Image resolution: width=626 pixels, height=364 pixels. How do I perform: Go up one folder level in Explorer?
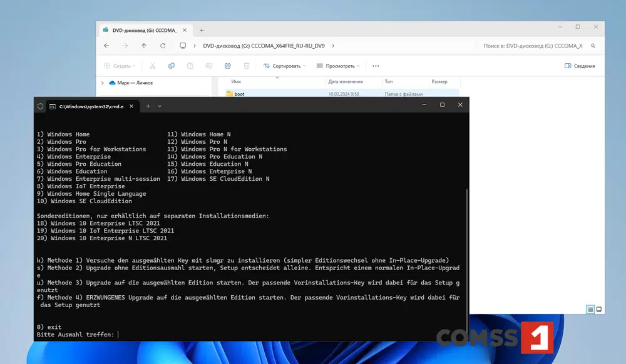click(x=144, y=46)
